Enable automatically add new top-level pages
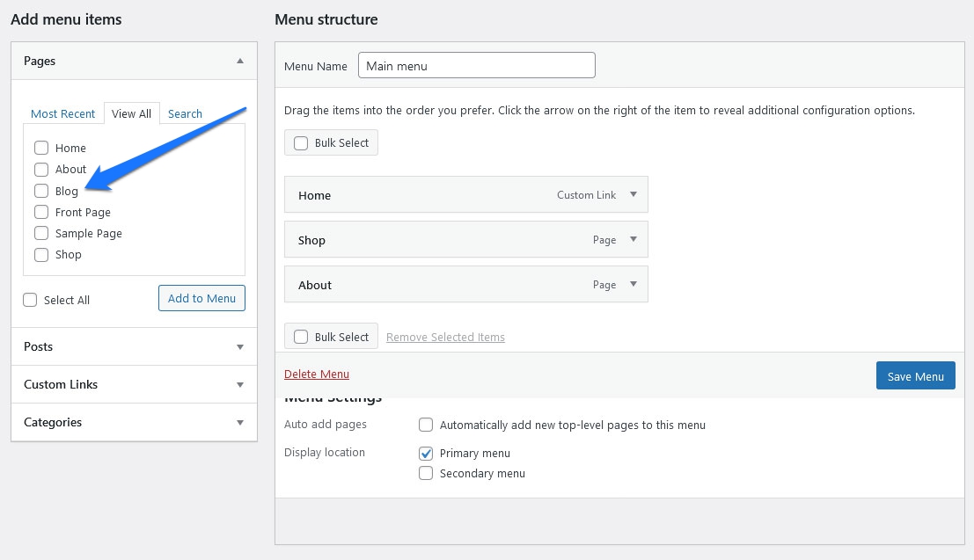 pyautogui.click(x=426, y=425)
